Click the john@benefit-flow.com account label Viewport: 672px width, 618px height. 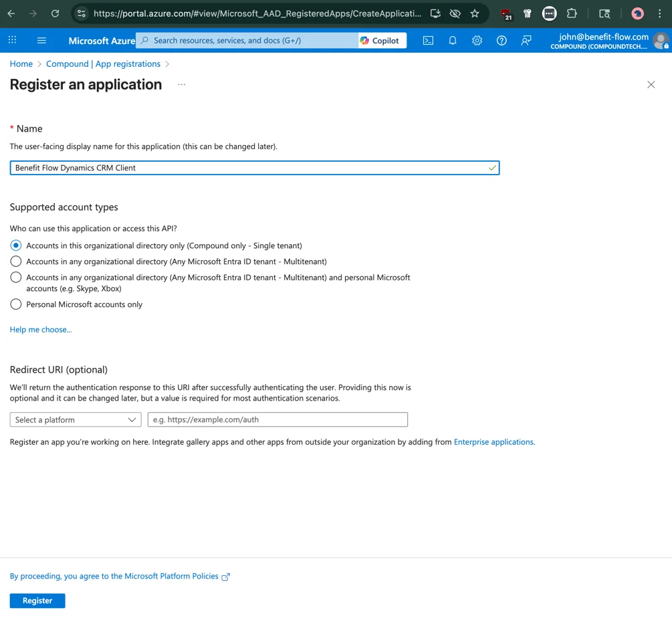[603, 37]
